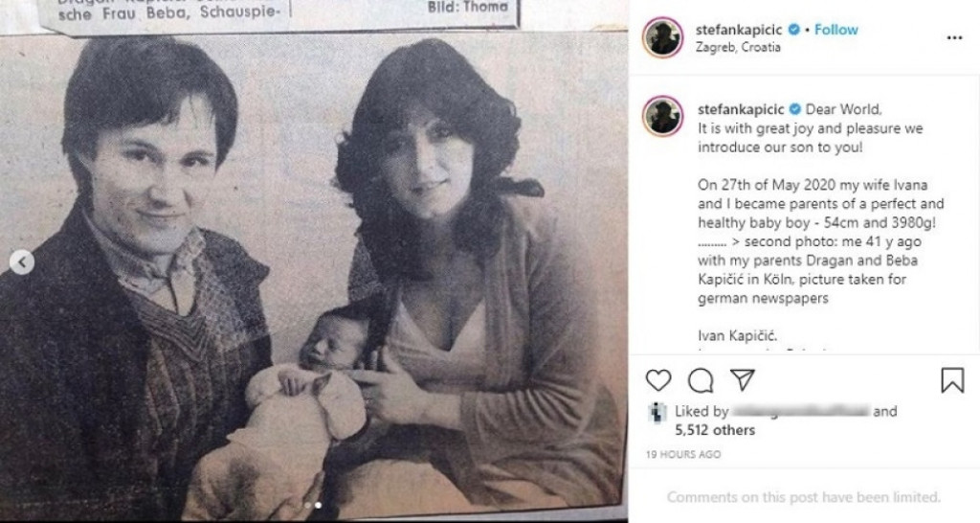The image size is (980, 523).
Task: Open the three-dot more options menu
Action: [954, 37]
